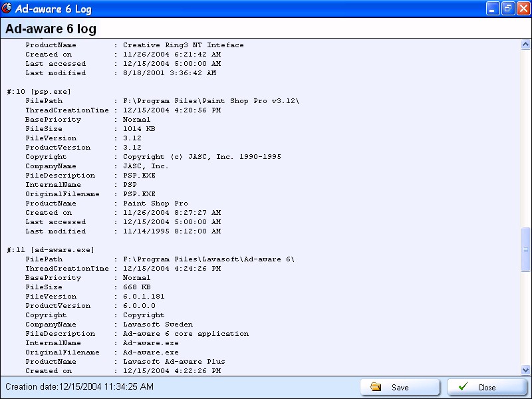Click 'Creative Ring3 NT Inteface' product name
Image resolution: width=532 pixels, height=399 pixels.
[184, 45]
